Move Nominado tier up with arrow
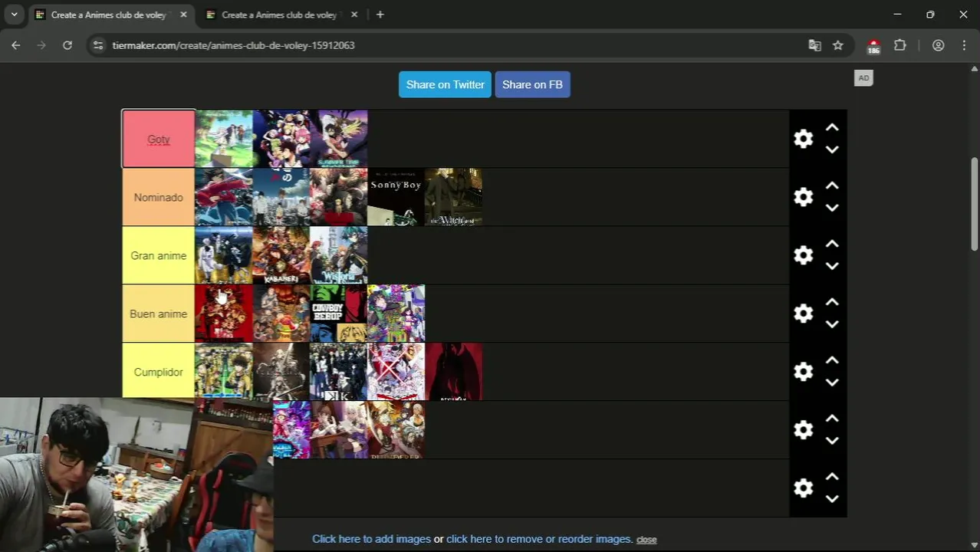This screenshot has height=552, width=980. 832,186
